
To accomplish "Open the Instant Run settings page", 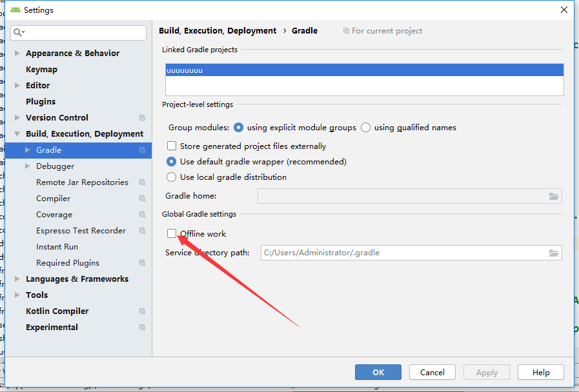I will coord(57,247).
